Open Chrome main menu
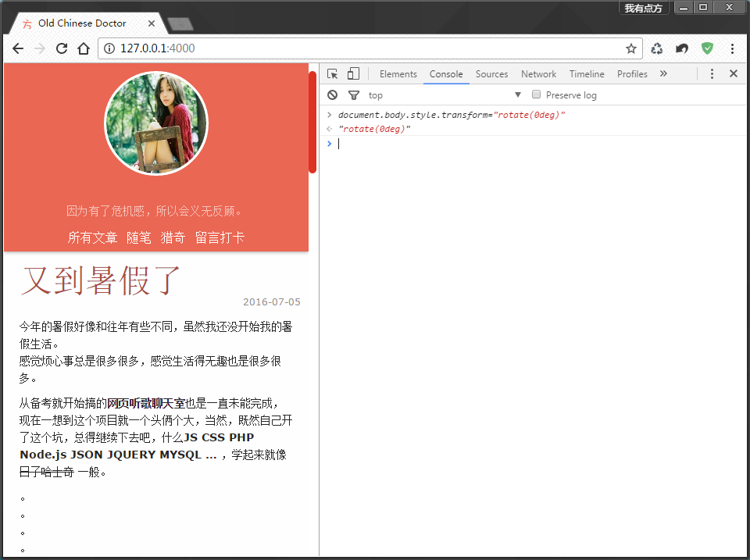750x560 pixels. coord(732,48)
